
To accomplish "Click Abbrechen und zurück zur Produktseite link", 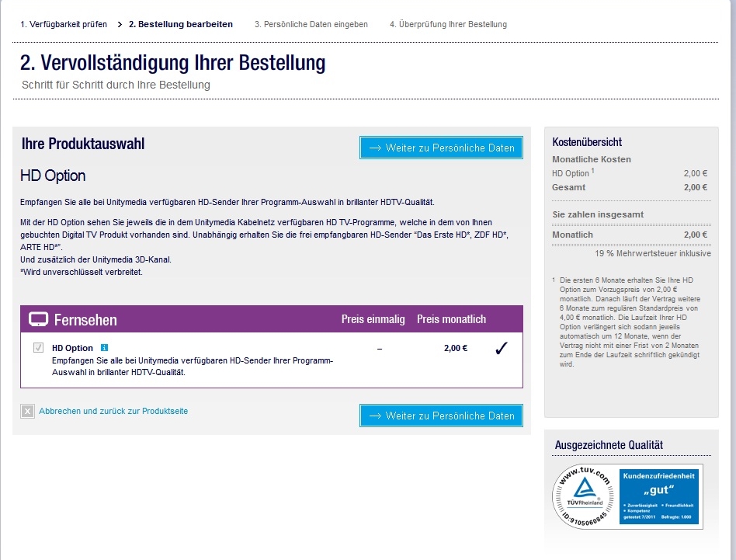I will click(113, 411).
